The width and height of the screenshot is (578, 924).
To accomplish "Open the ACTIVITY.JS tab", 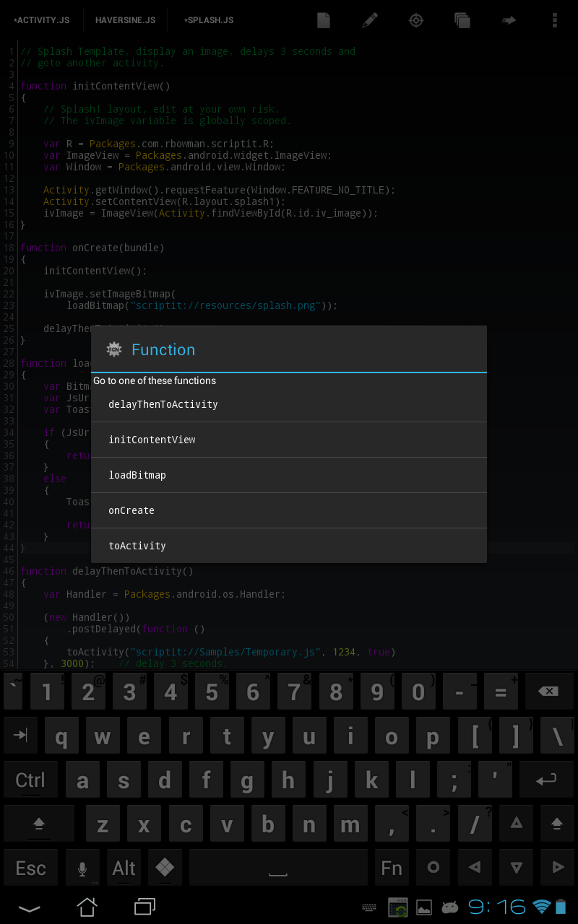I will pyautogui.click(x=41, y=19).
